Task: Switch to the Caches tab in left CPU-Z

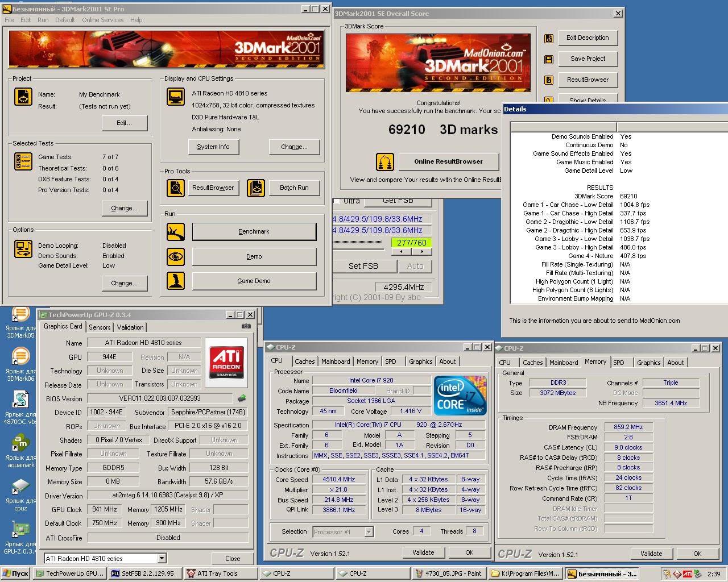Action: pos(304,361)
